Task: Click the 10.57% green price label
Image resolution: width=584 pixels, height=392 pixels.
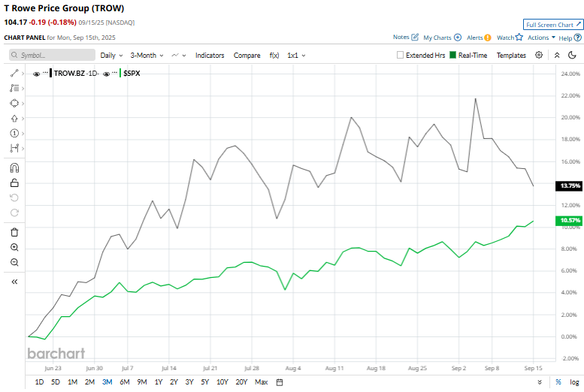Action: pyautogui.click(x=569, y=220)
